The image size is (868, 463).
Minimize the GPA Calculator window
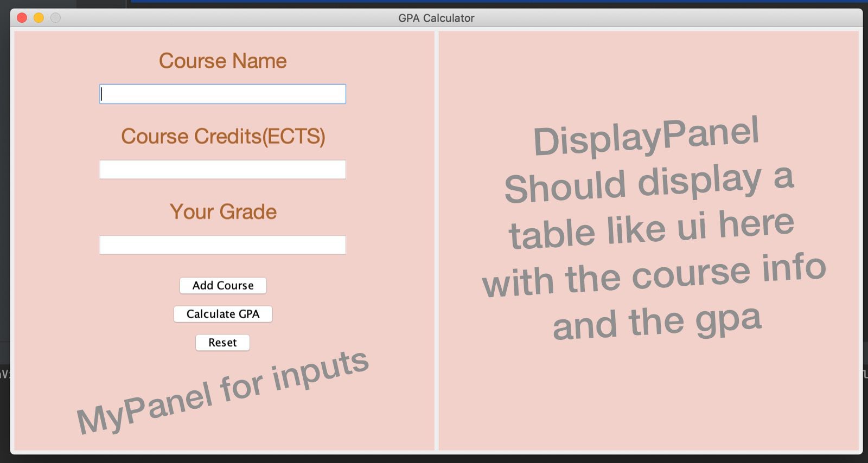click(39, 18)
